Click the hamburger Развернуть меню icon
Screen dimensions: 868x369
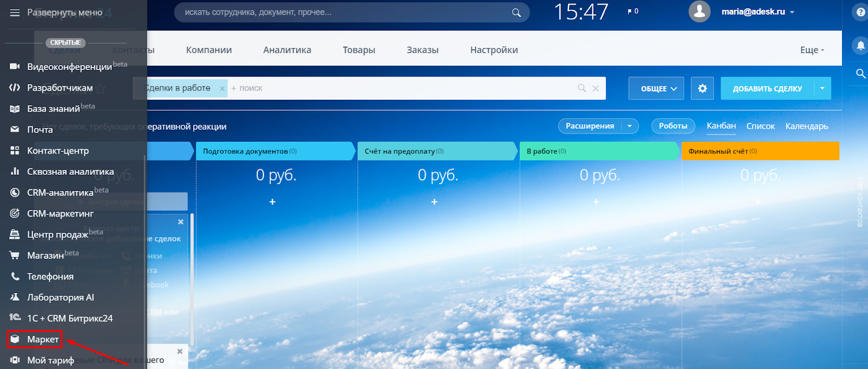click(x=15, y=12)
